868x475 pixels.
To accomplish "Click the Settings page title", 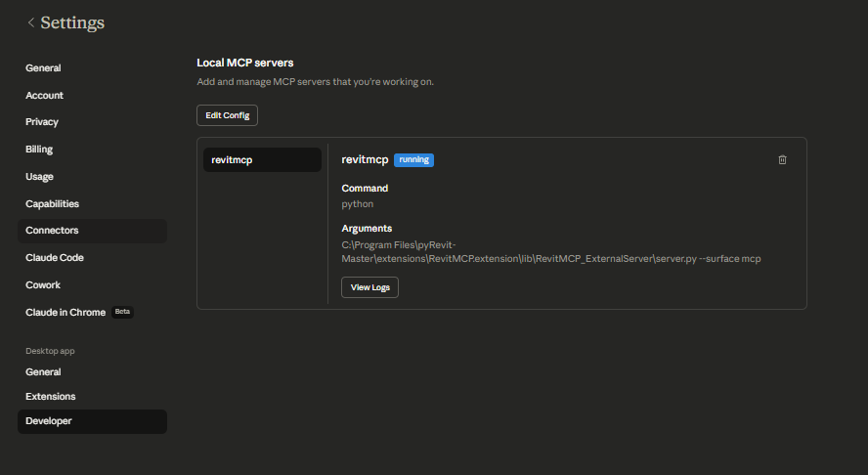I will click(72, 22).
